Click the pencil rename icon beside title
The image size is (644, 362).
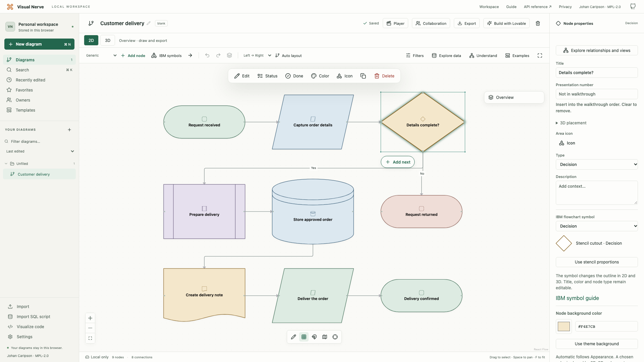pos(149,23)
